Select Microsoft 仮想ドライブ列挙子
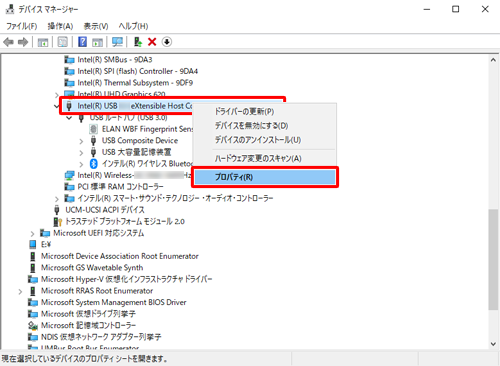The image size is (500, 366). point(88,314)
